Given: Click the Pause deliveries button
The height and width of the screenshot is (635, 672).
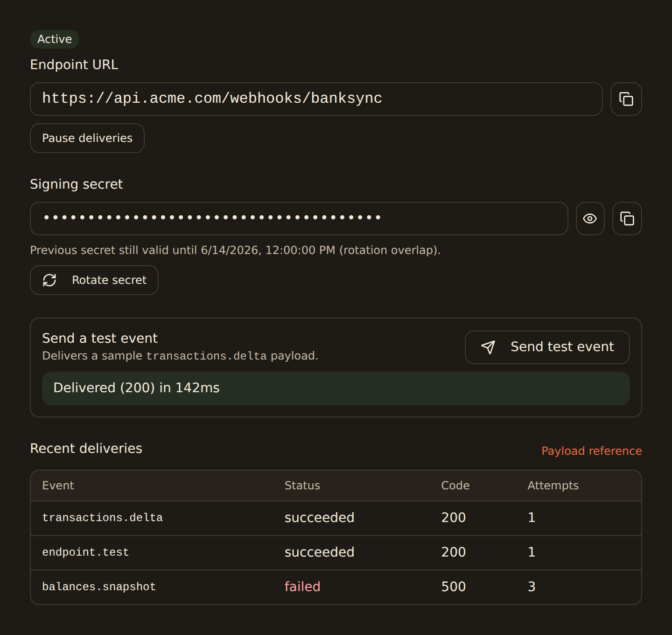Looking at the screenshot, I should click(87, 138).
